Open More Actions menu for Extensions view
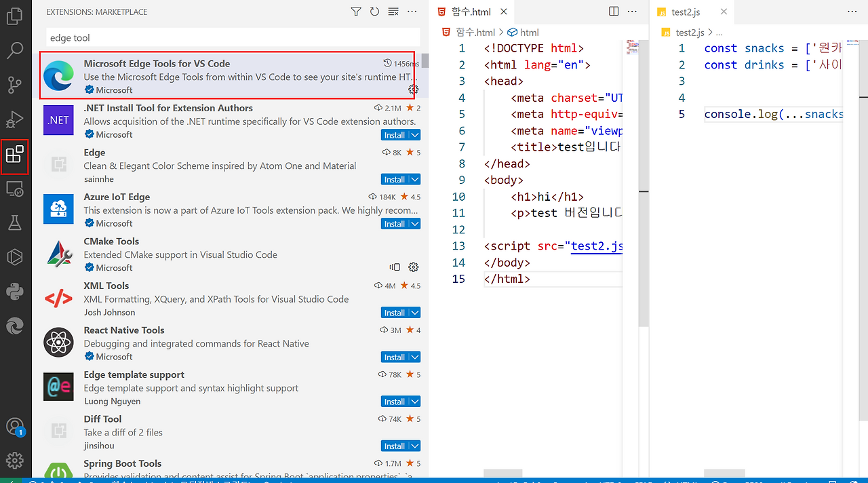 pos(412,12)
